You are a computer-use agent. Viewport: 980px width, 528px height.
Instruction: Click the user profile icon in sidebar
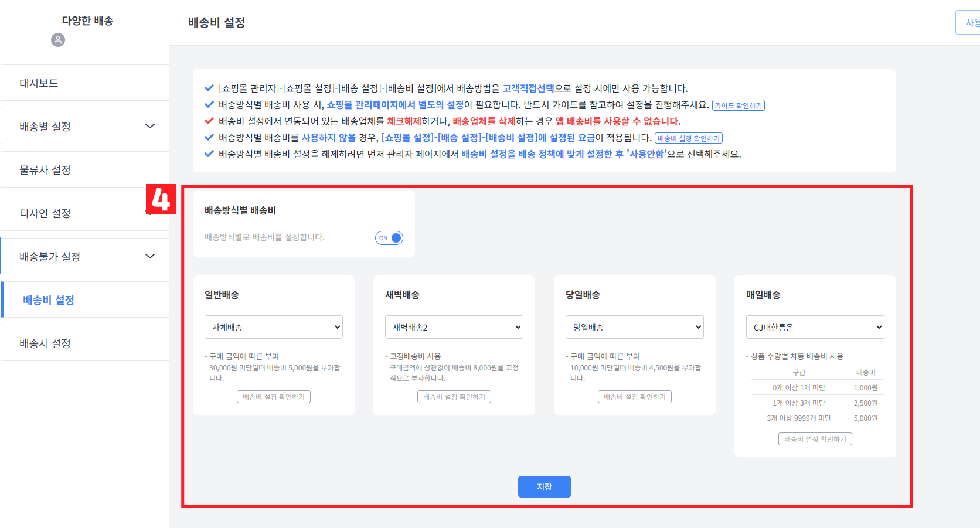pos(57,40)
